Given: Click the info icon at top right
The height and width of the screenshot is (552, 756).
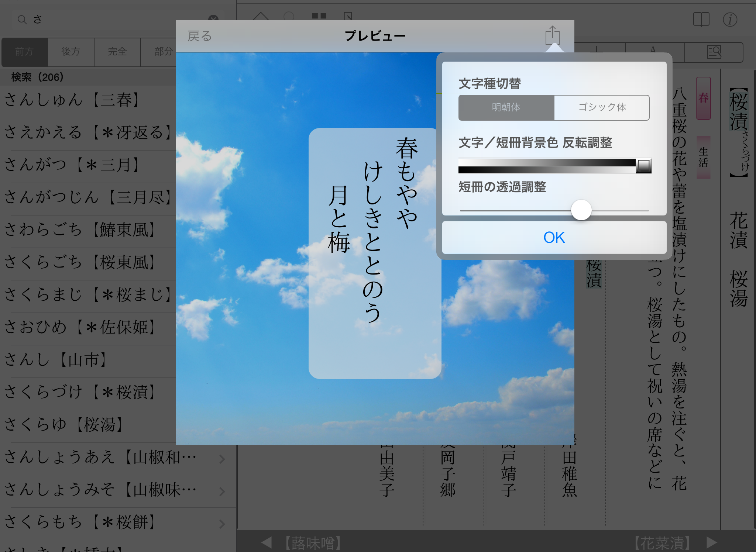Looking at the screenshot, I should coord(730,20).
